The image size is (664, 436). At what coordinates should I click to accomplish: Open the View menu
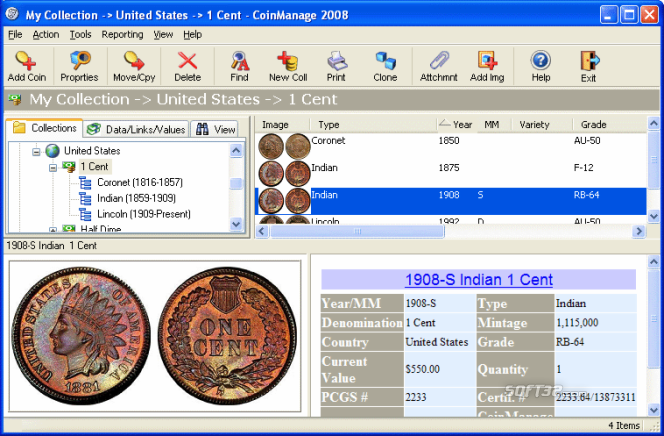tap(163, 35)
